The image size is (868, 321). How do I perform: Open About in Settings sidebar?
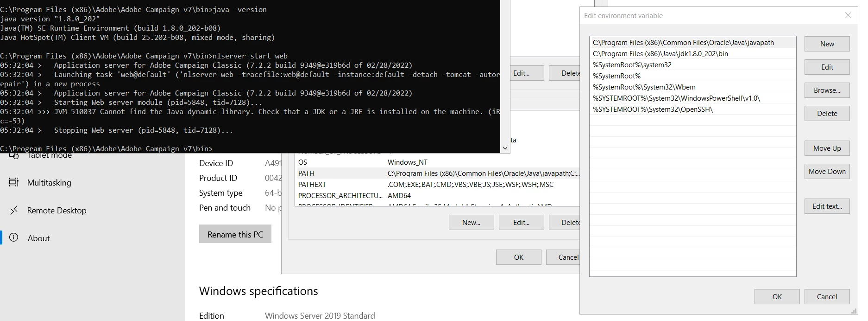coord(93,238)
